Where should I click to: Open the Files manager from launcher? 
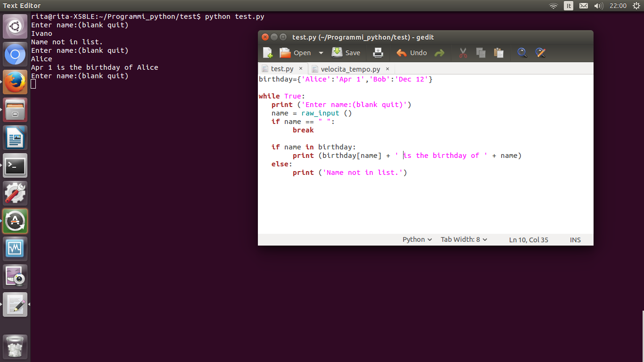click(x=15, y=110)
